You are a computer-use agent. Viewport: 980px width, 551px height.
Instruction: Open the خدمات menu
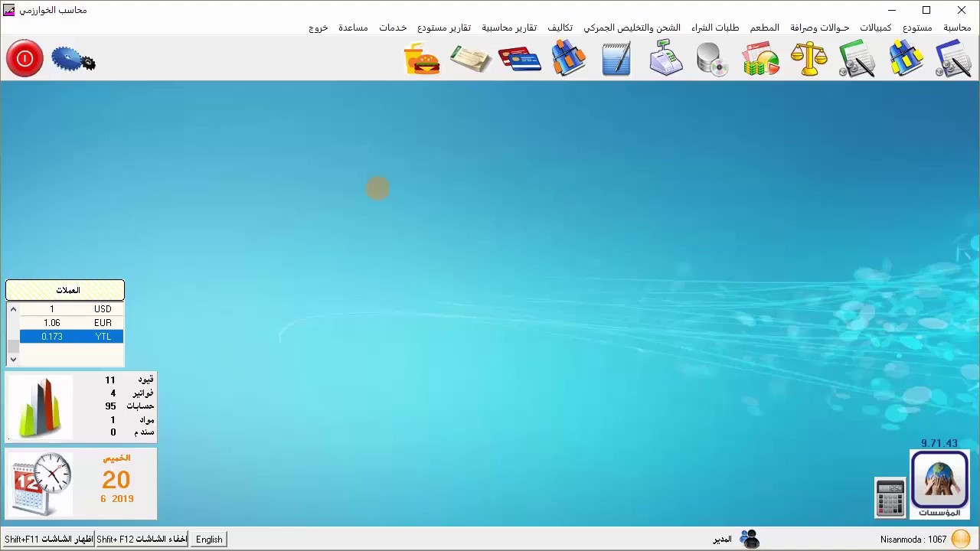click(x=393, y=28)
